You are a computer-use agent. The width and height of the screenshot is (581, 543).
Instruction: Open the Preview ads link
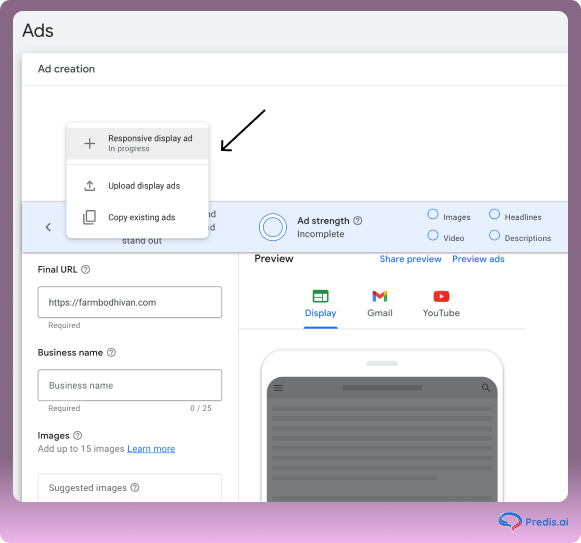478,259
